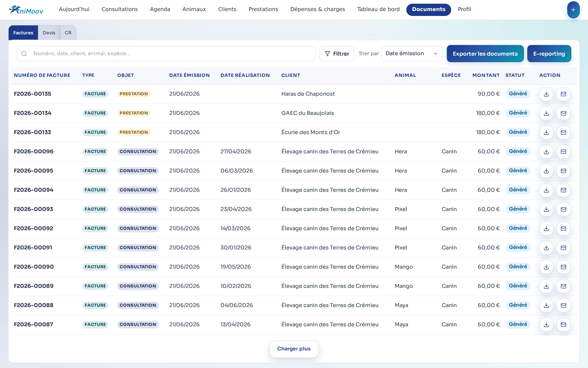588x368 pixels.
Task: Click client Haras de Chaponost
Action: click(308, 94)
